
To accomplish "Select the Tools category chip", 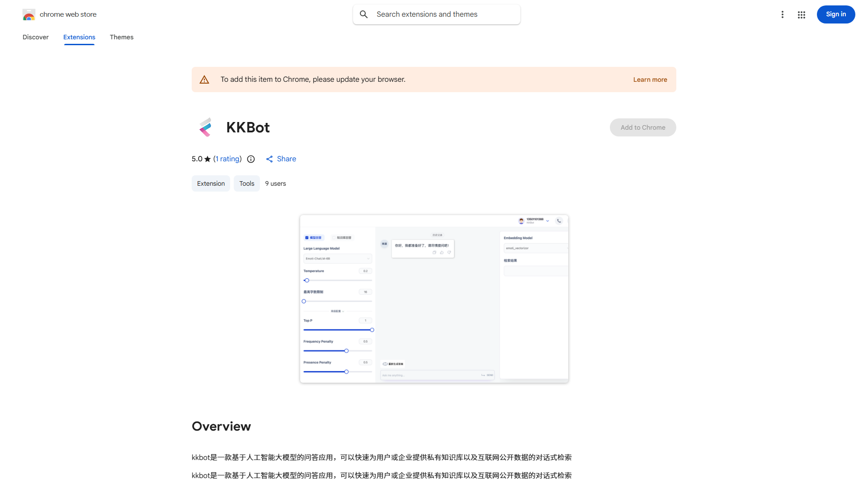I will click(246, 183).
